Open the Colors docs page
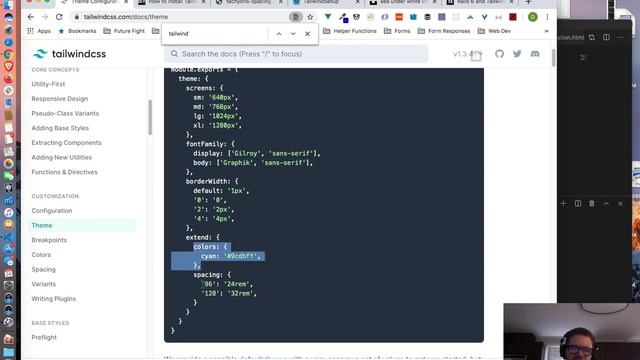The height and width of the screenshot is (360, 640). pos(41,255)
